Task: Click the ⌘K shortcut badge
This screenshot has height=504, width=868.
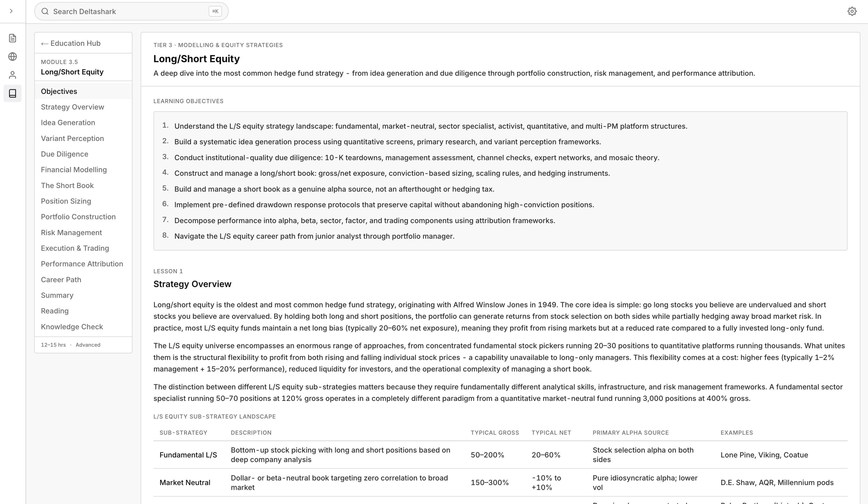Action: 215,11
